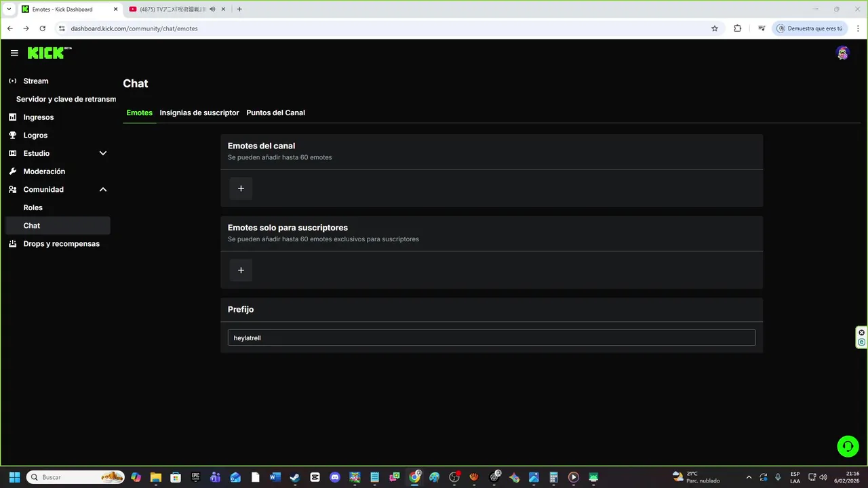Image resolution: width=868 pixels, height=488 pixels.
Task: Open the green support chat bubble
Action: point(847,446)
